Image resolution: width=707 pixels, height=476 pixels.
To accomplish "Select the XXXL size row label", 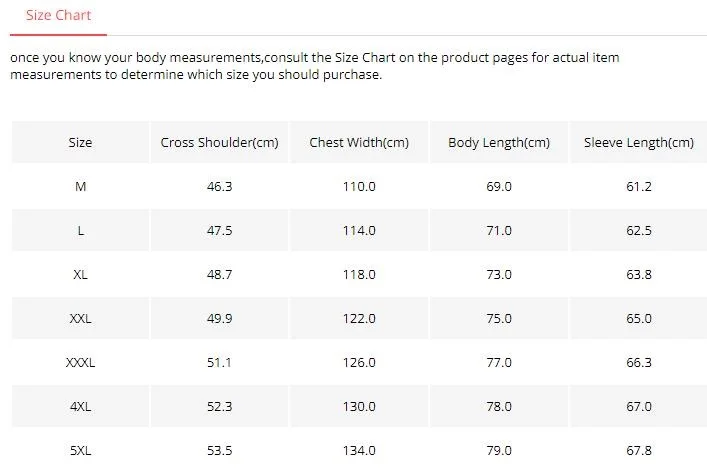I will (80, 362).
